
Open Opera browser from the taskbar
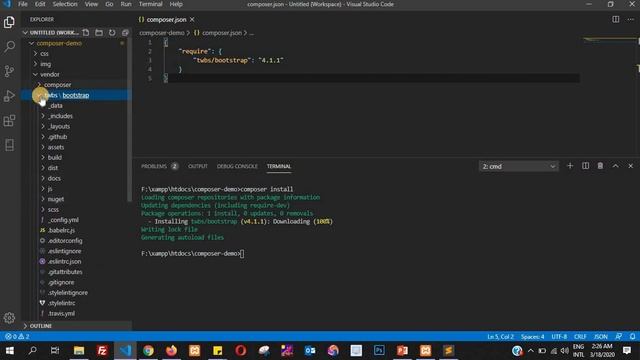[x=241, y=351]
